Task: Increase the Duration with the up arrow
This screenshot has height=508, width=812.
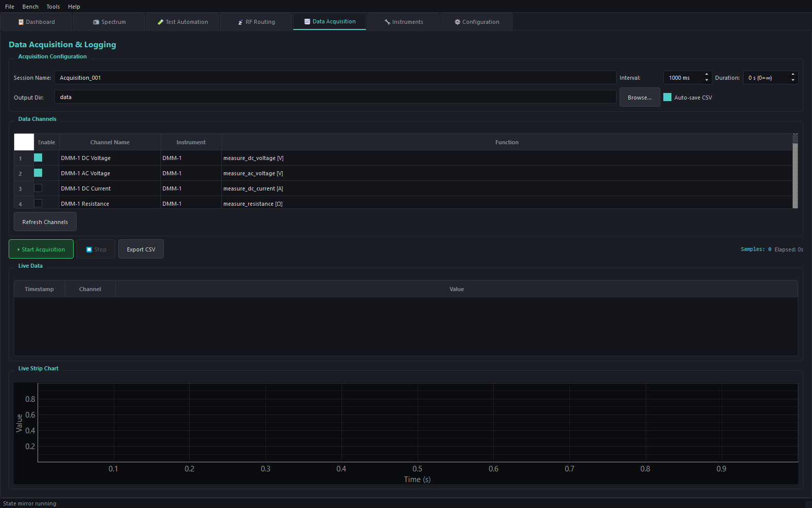Action: point(793,75)
